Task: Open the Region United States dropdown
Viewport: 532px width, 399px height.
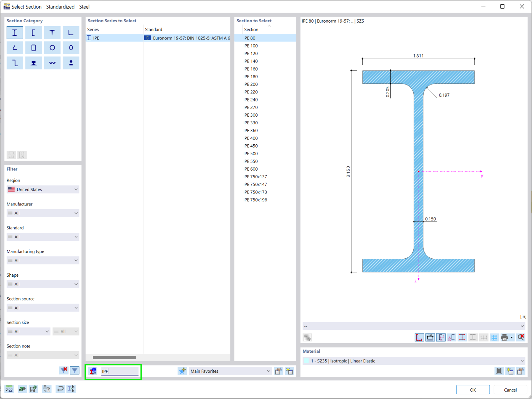Action: (x=43, y=190)
